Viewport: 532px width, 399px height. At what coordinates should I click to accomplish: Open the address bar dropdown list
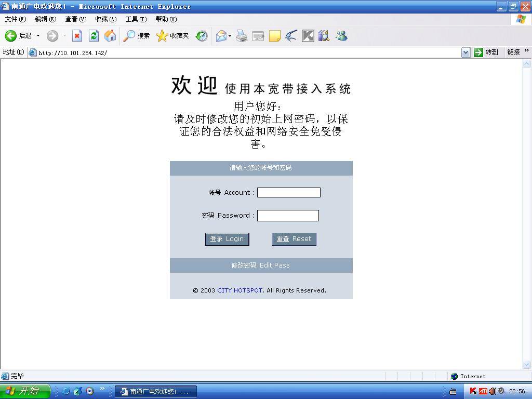466,52
